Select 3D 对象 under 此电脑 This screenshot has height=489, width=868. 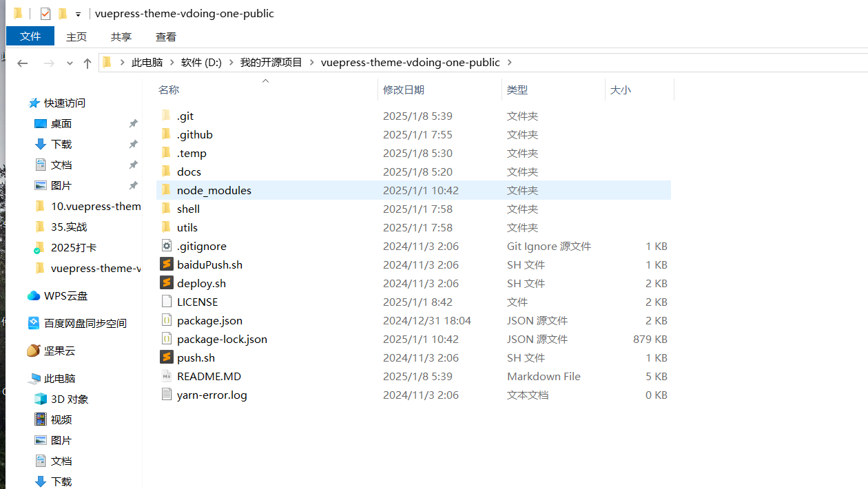pos(69,399)
